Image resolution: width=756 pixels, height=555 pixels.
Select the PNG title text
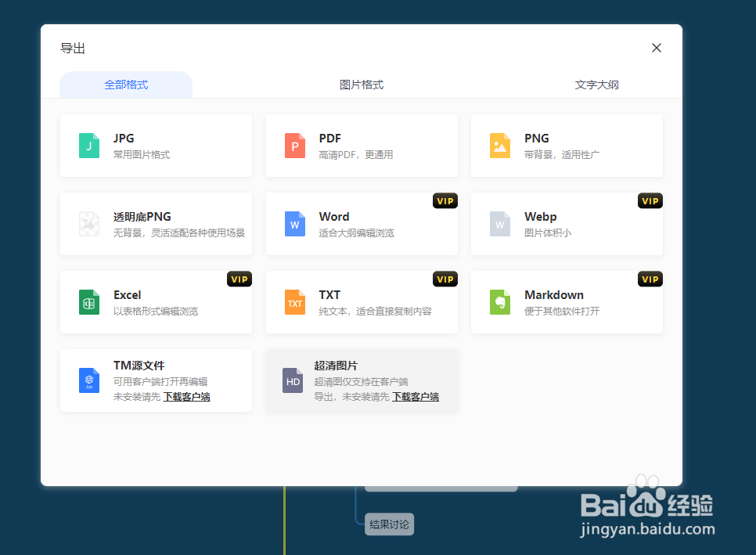point(537,139)
